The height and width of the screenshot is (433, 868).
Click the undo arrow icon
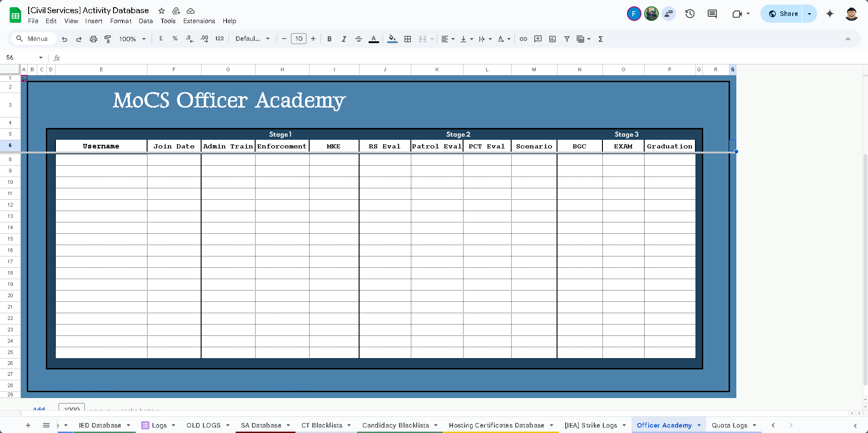click(x=64, y=39)
